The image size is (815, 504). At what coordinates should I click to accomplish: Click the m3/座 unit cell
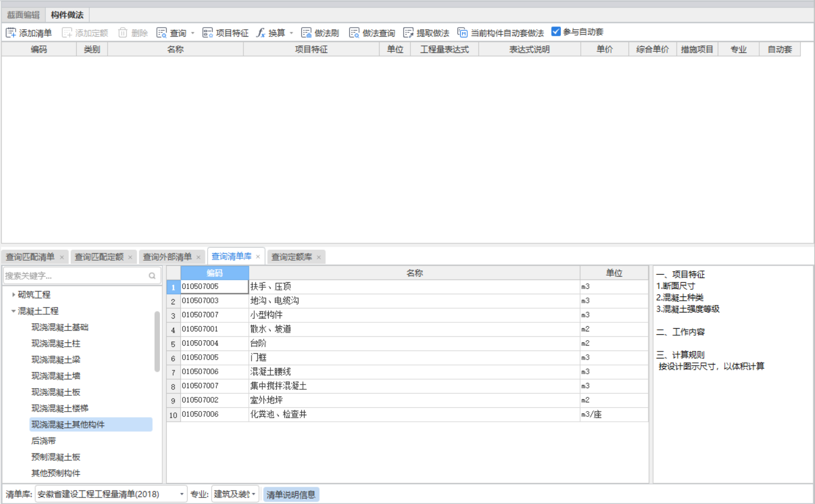614,414
